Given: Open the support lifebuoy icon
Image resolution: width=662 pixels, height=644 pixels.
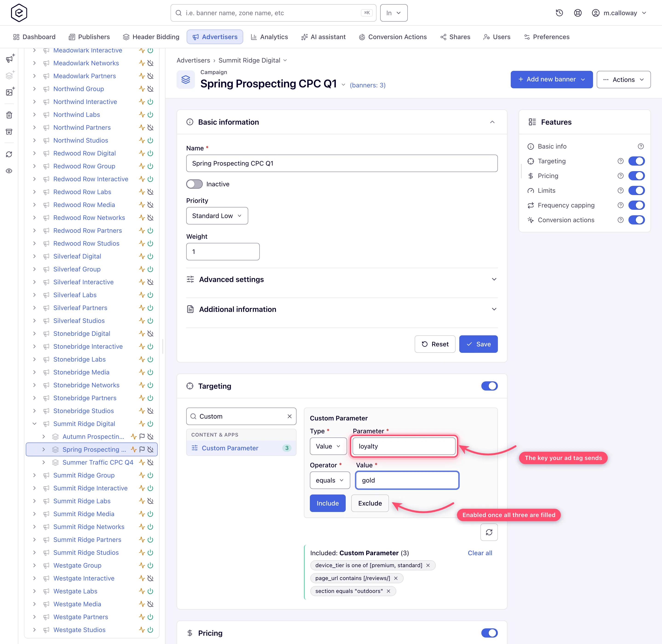Looking at the screenshot, I should tap(578, 13).
